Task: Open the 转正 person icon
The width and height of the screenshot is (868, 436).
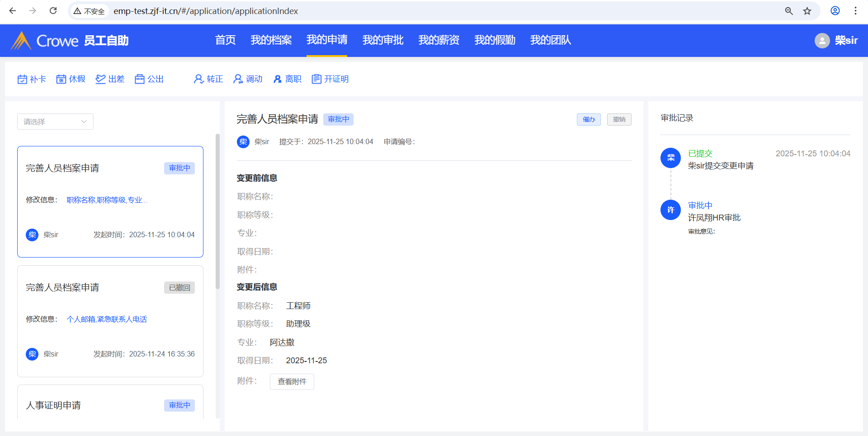Action: [198, 80]
